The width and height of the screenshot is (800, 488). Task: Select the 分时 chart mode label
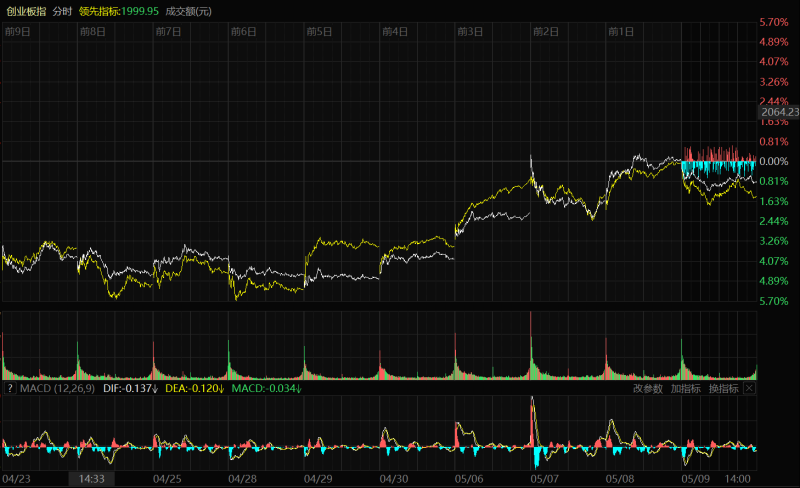click(x=62, y=10)
